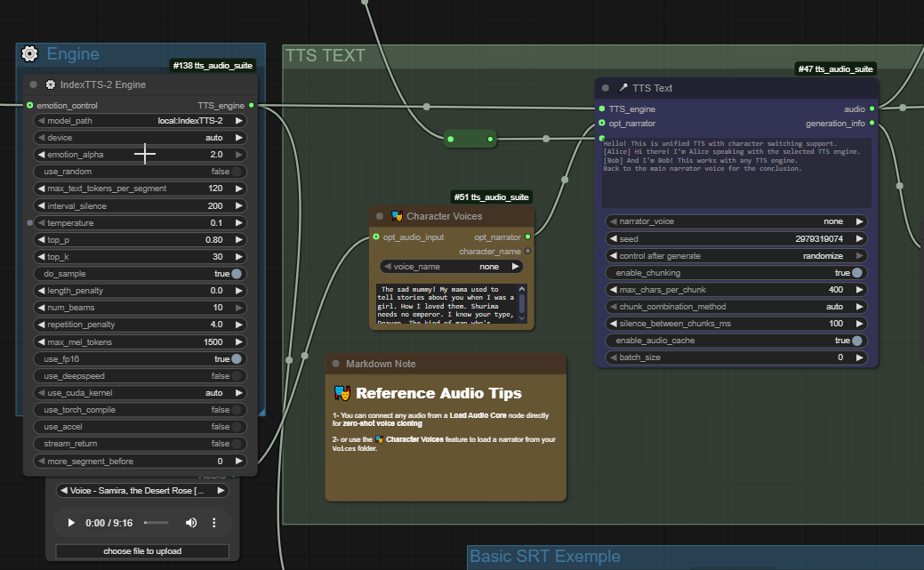
Task: Click the audio volume slider
Action: click(157, 523)
